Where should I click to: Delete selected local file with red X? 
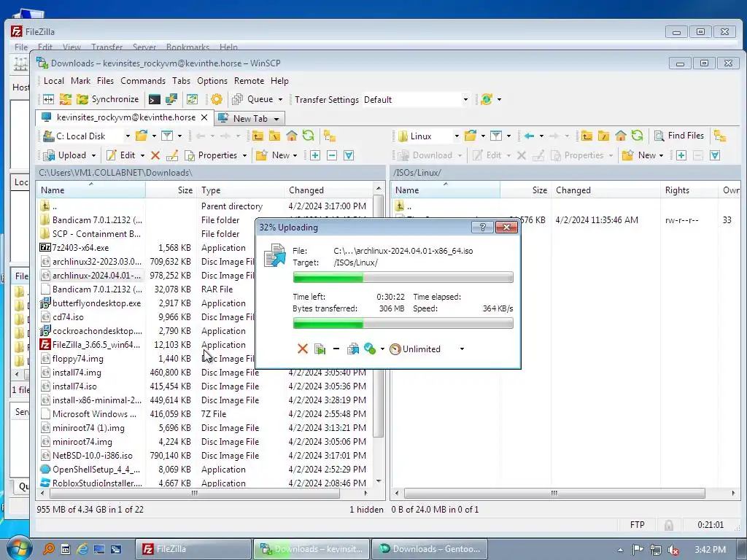155,155
